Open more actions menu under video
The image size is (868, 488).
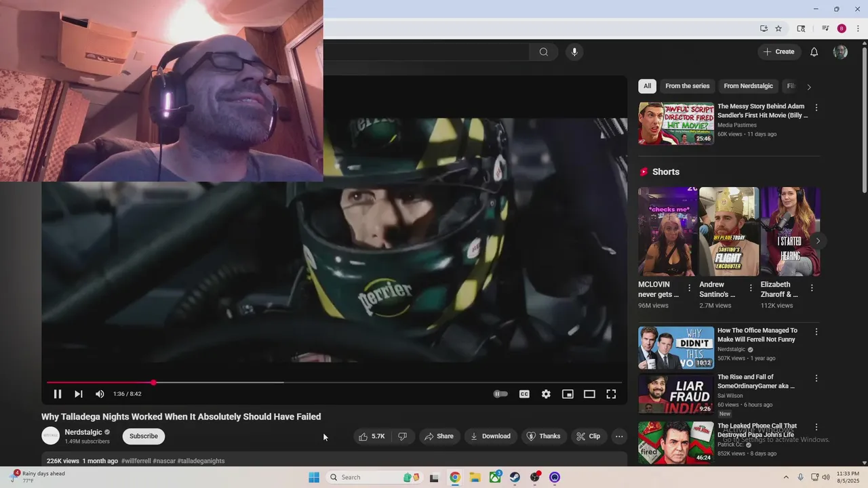tap(619, 436)
